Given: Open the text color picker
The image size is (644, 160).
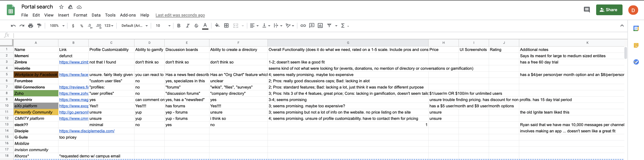Looking at the screenshot, I should 205,26.
